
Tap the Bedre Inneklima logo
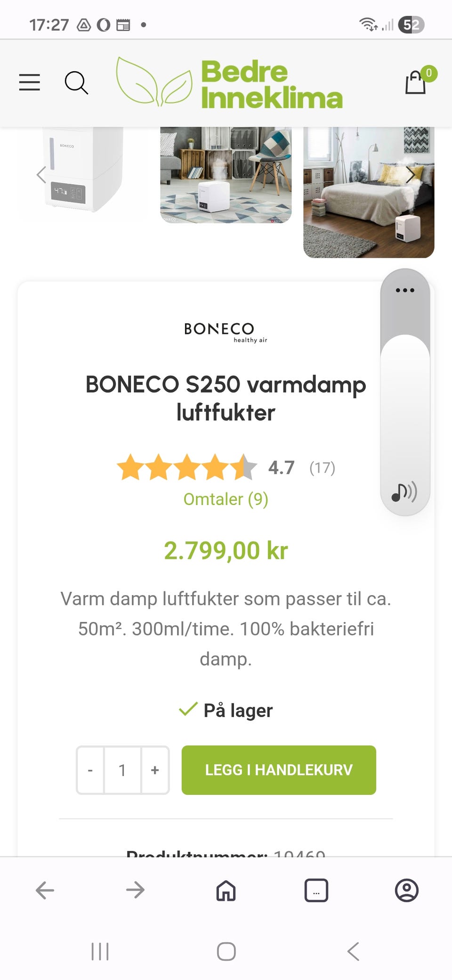(230, 83)
